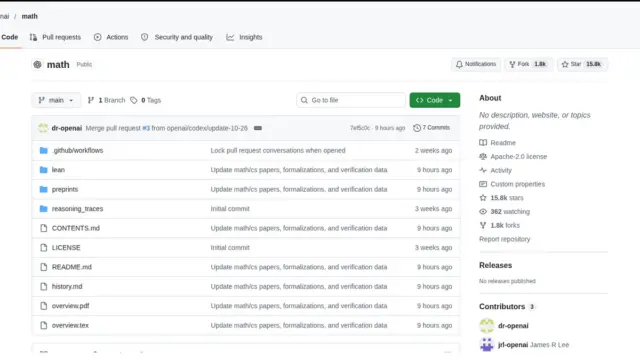Click the lean folder icon
Screen dimensions: 640x360
click(44, 170)
